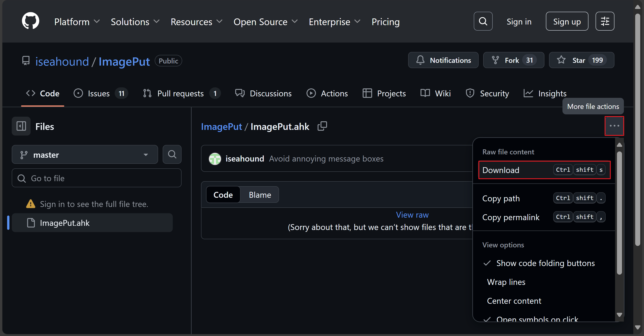Screen dimensions: 644x336
Task: Copy the file path icon
Action: 322,126
